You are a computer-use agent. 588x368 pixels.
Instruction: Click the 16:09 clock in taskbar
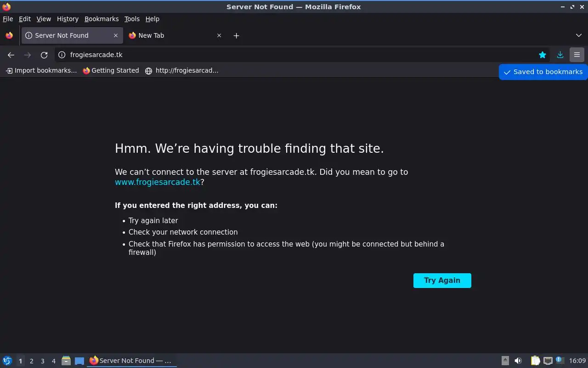click(x=577, y=361)
